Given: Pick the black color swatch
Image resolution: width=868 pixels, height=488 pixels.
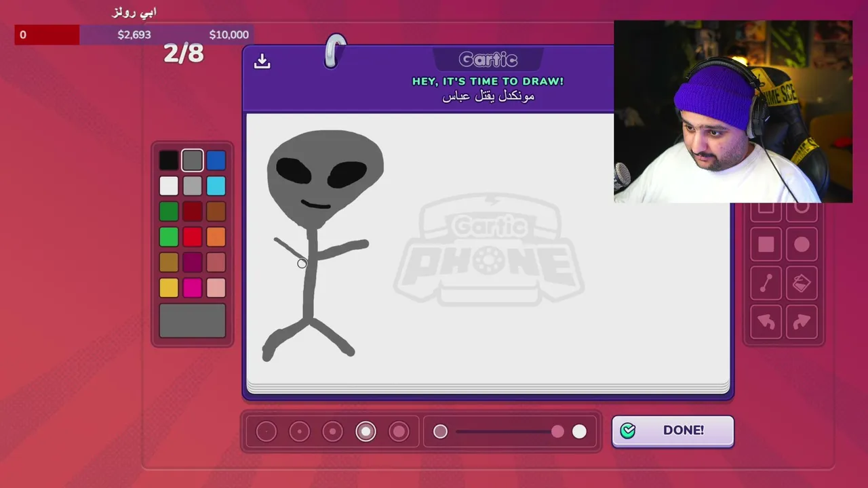Looking at the screenshot, I should (169, 161).
